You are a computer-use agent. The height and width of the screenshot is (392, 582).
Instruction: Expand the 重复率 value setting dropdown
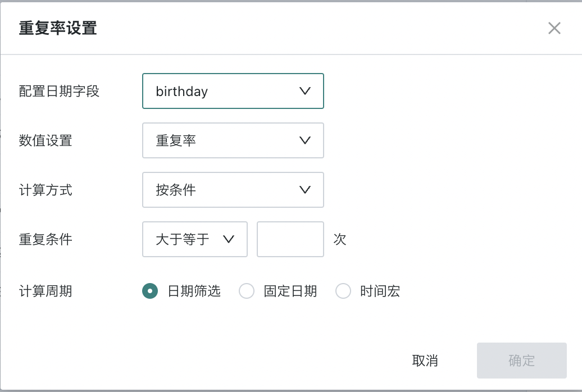pyautogui.click(x=233, y=140)
